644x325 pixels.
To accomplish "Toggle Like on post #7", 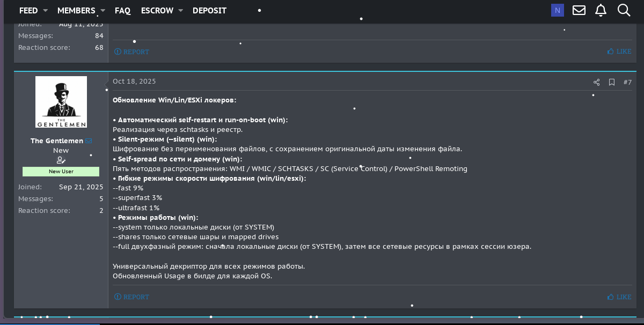I will tap(619, 297).
